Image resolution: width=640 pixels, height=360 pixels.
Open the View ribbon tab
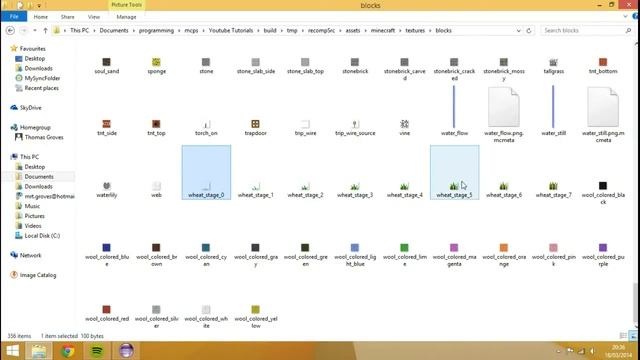point(94,17)
